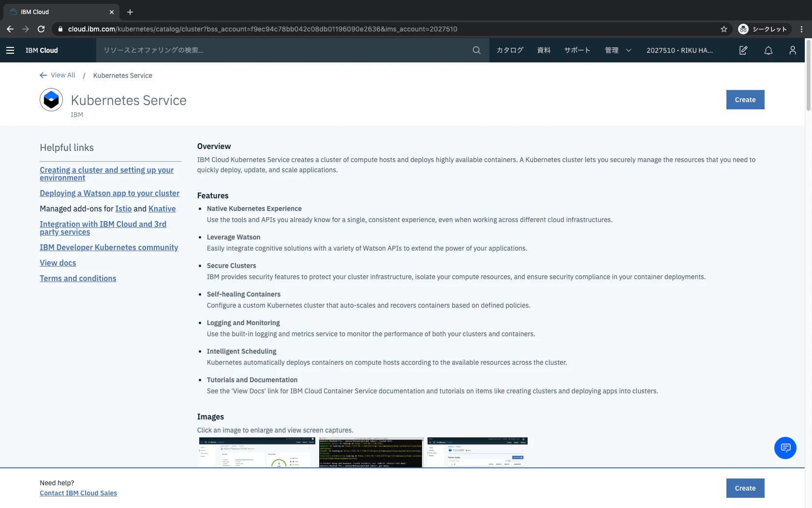
Task: Click the Native Kubernetes Experience heading
Action: point(254,209)
